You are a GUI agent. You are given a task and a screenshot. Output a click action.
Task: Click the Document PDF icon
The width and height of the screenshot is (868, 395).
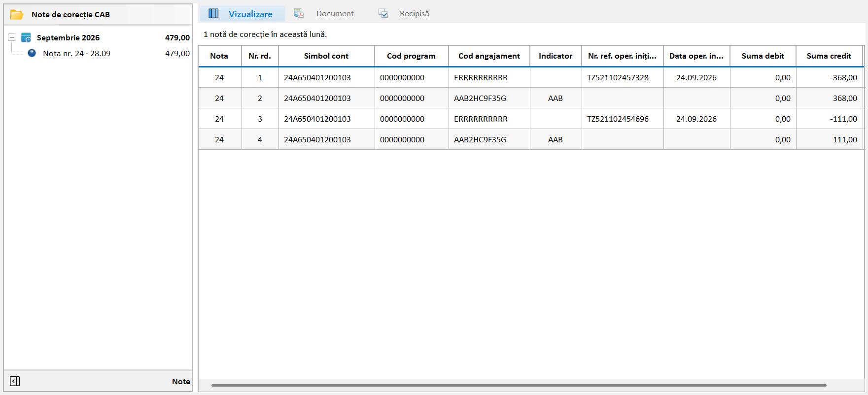tap(299, 14)
